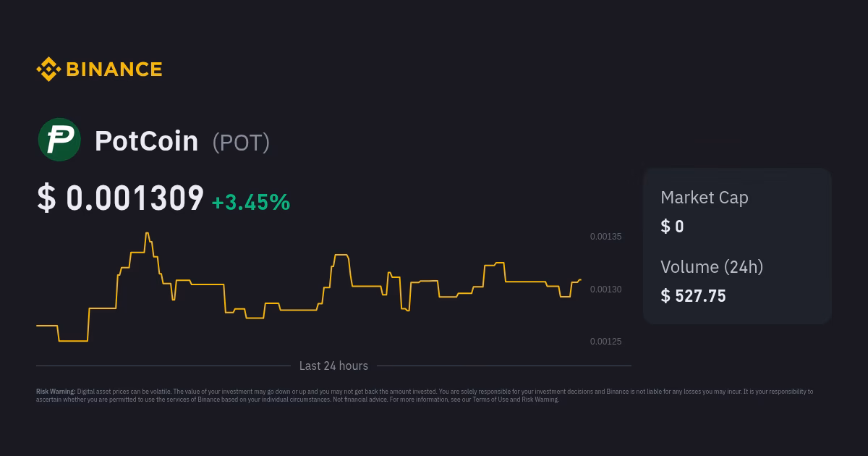Click the Volume (24h) label
Viewport: 868px width, 456px height.
pyautogui.click(x=712, y=267)
